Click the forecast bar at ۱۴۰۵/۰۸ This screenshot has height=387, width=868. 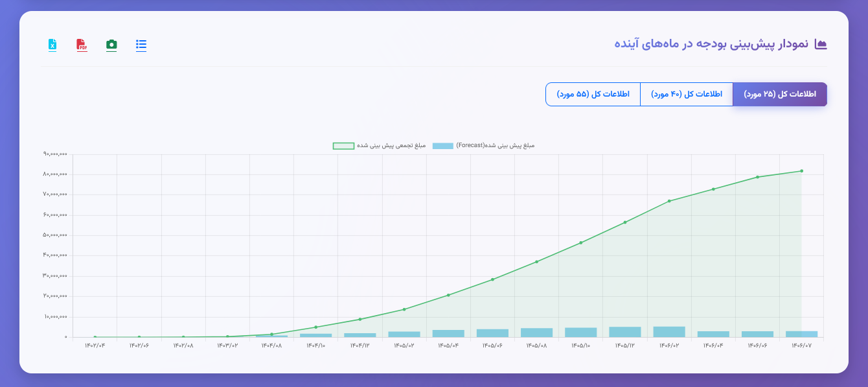tap(537, 333)
